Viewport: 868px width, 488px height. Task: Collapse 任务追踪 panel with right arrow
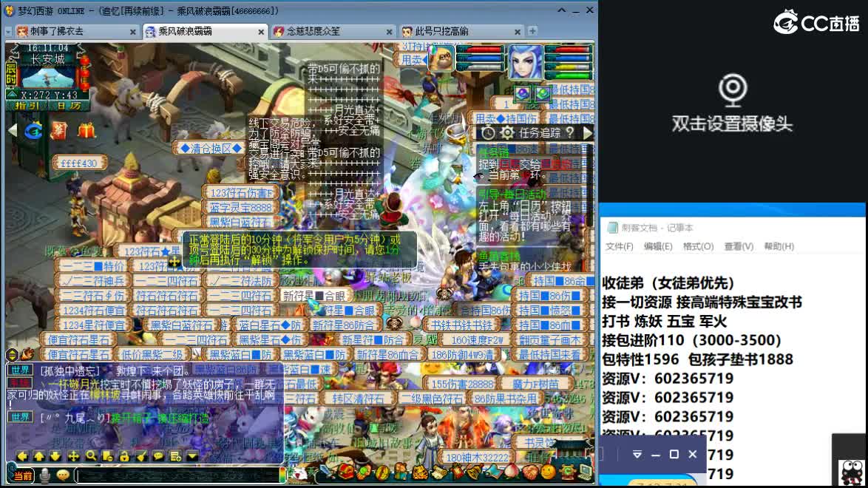[587, 133]
